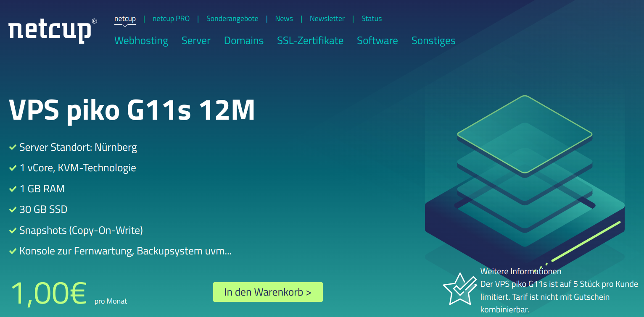This screenshot has height=317, width=644.
Task: Click the VPS piko G11s 12M heading
Action: pyautogui.click(x=132, y=111)
